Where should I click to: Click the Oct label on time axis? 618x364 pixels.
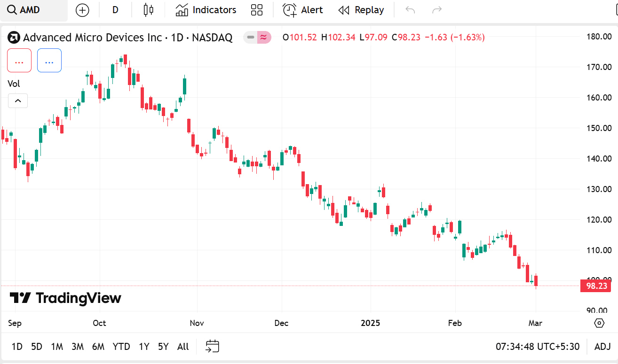tap(99, 323)
